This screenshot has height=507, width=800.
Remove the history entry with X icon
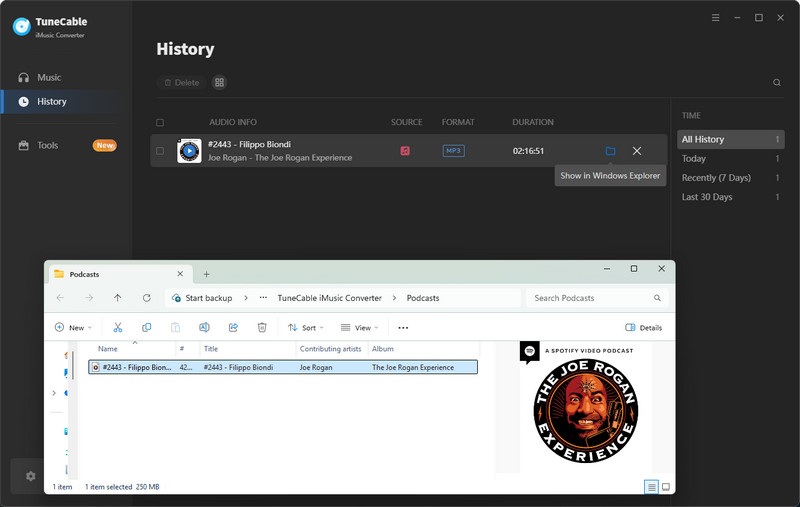[637, 151]
